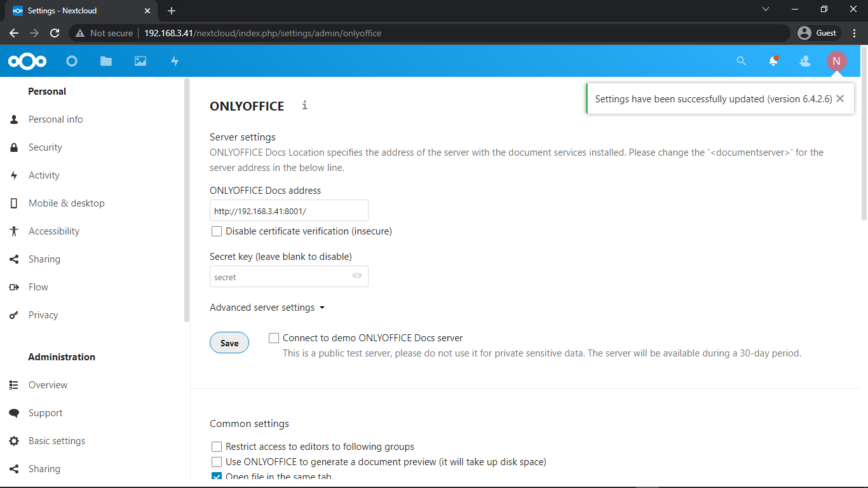Click the Accessibility figure icon

[14, 231]
